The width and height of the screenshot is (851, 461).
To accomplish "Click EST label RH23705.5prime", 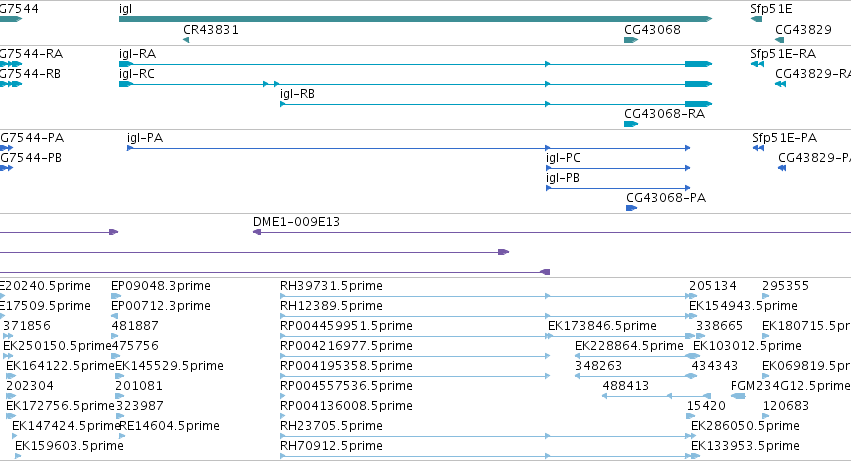I will coord(332,426).
